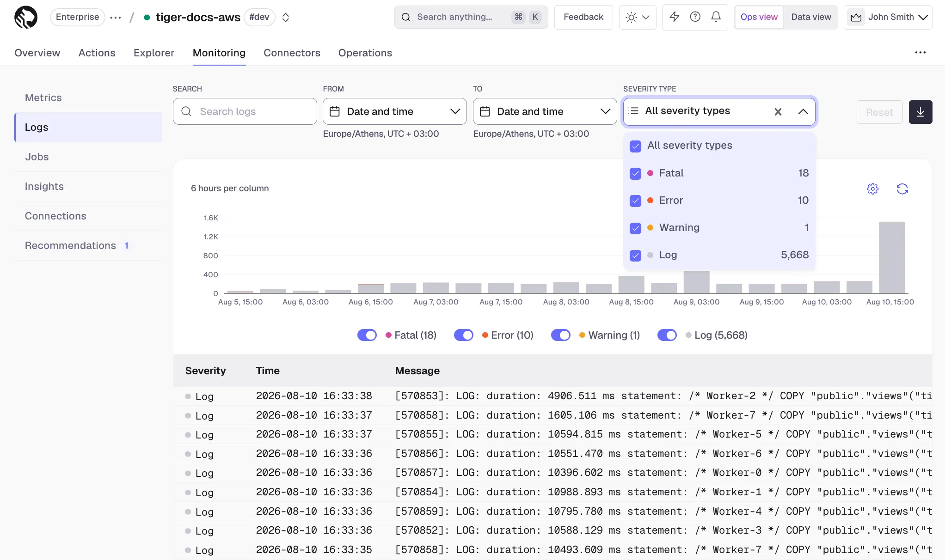Collapse the severity type dropdown chevron
Screen dimensions: 945x560
point(804,112)
